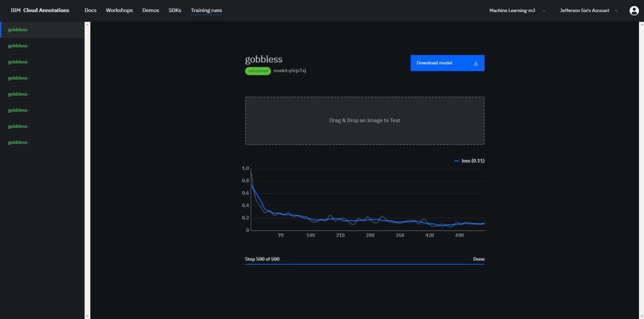Click the 1.0 label on chart y-axis
644x319 pixels.
tap(246, 168)
